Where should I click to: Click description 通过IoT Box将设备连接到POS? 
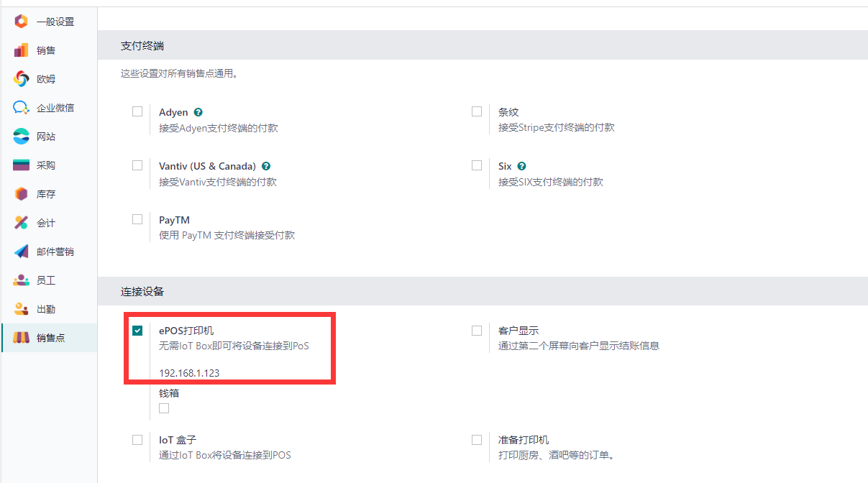pyautogui.click(x=225, y=456)
